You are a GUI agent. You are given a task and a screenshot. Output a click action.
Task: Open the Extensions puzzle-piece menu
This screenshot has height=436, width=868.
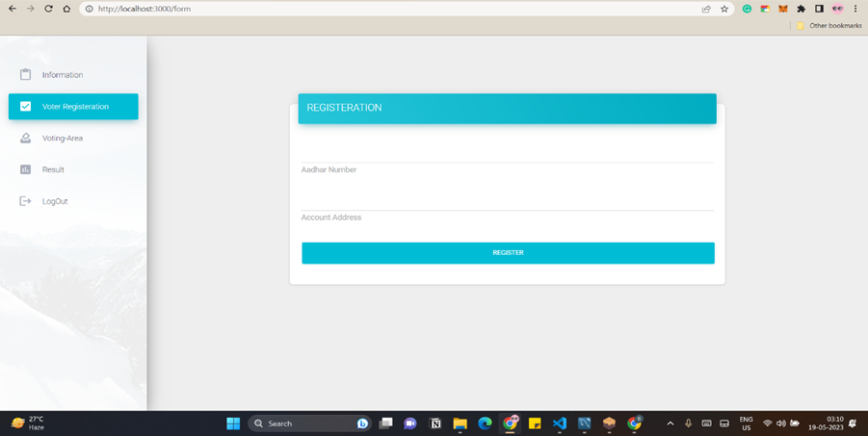[x=801, y=9]
